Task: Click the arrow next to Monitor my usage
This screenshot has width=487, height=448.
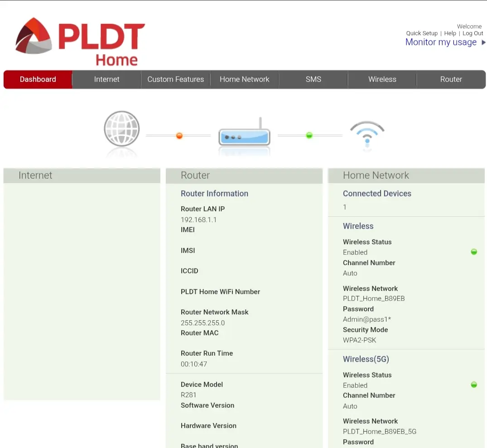Action: click(483, 42)
